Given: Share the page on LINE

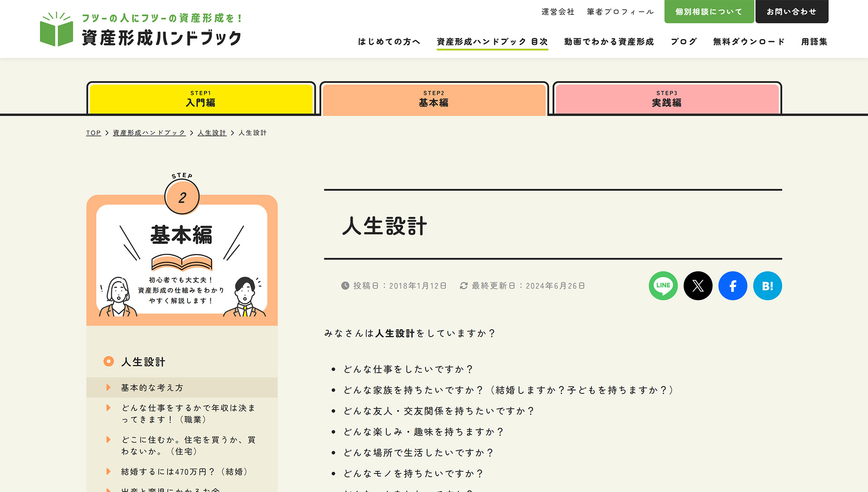Looking at the screenshot, I should pyautogui.click(x=663, y=285).
